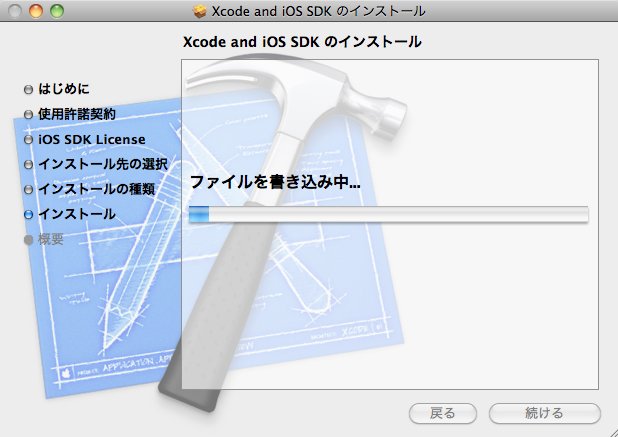Click the bullet next to 使用許諾契約
Screen dimensions: 618x437
coord(28,115)
